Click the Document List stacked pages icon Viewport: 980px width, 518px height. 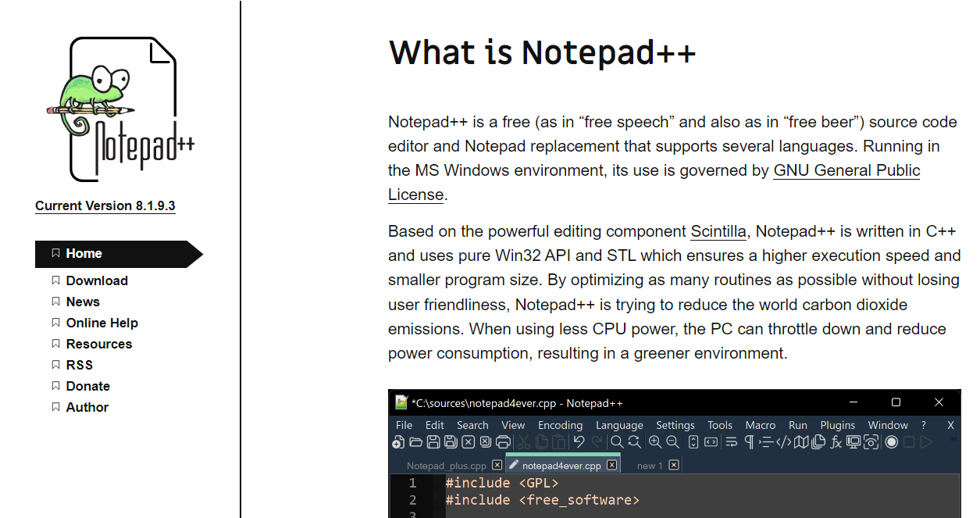(818, 442)
